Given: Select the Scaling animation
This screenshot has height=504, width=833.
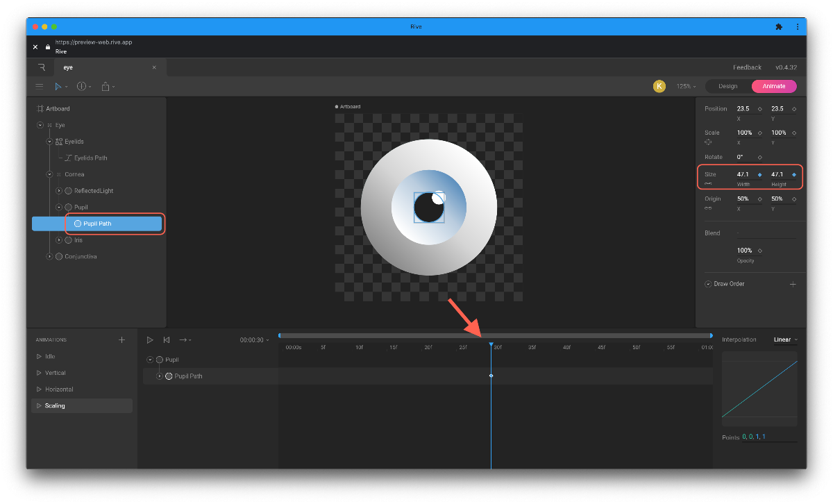Looking at the screenshot, I should 82,405.
